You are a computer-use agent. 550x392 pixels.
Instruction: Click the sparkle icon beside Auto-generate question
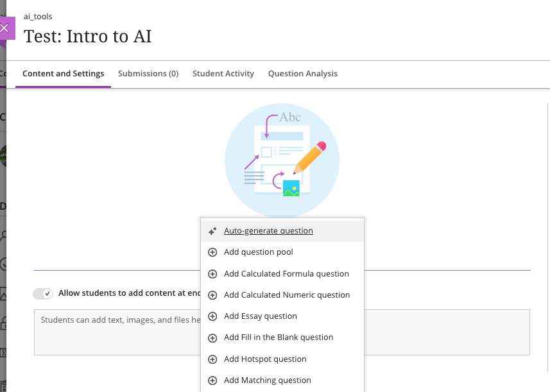[213, 231]
